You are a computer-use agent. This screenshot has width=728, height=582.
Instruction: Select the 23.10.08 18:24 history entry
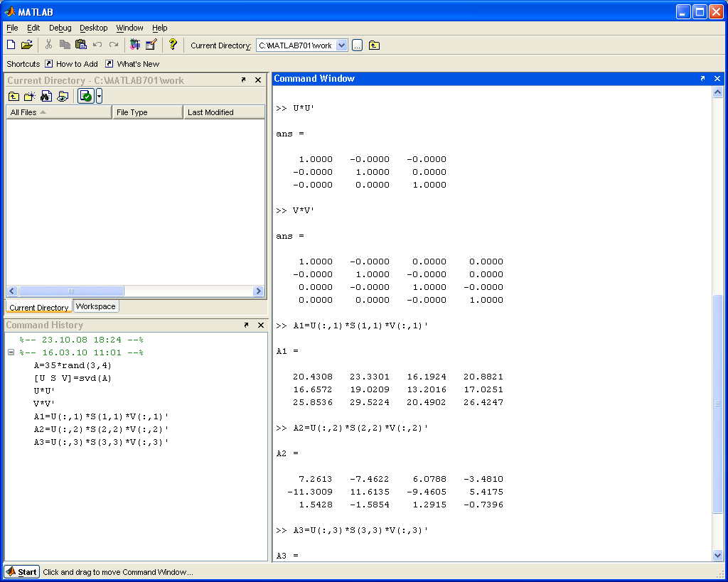(81, 340)
